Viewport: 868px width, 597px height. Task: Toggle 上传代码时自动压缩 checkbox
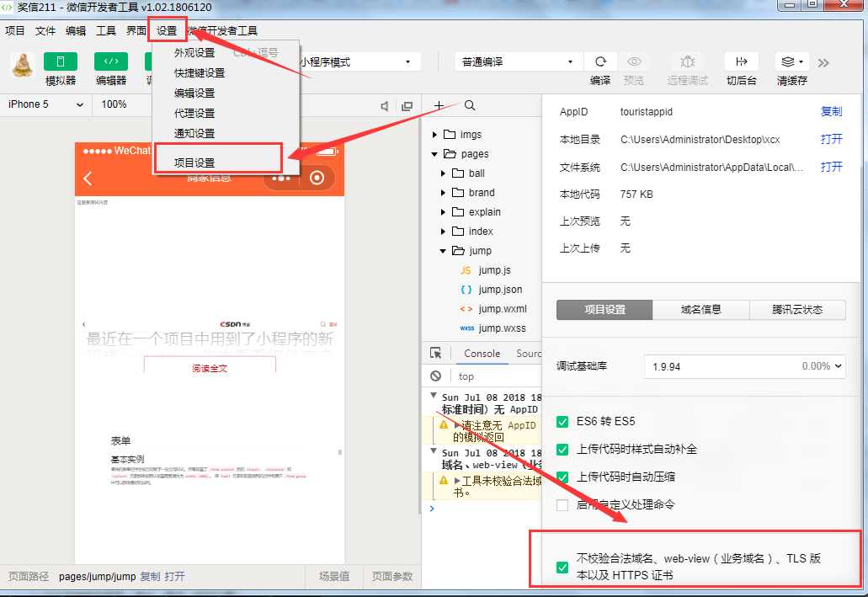point(562,477)
